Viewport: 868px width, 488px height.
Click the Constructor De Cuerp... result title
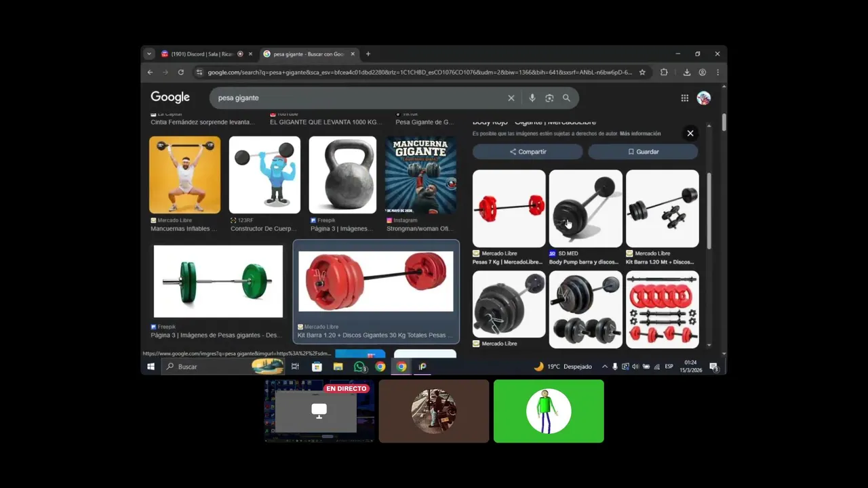coord(264,228)
